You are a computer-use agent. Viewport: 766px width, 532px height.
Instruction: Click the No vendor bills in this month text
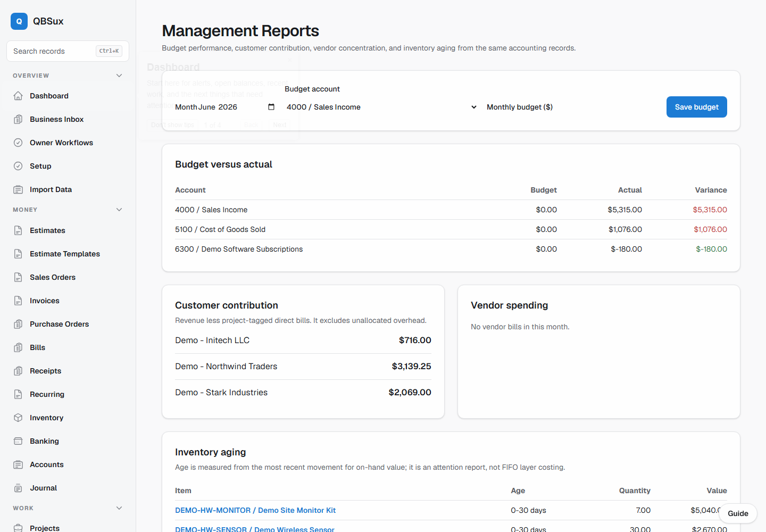click(520, 327)
